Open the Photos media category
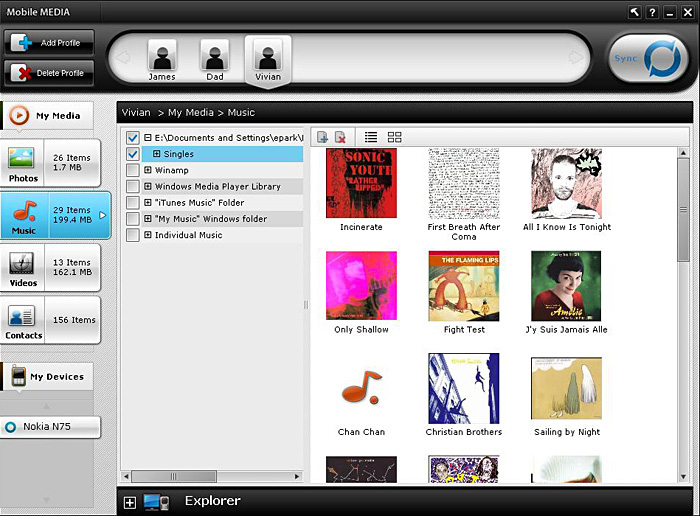Screen dimensions: 700x516 tap(50, 163)
